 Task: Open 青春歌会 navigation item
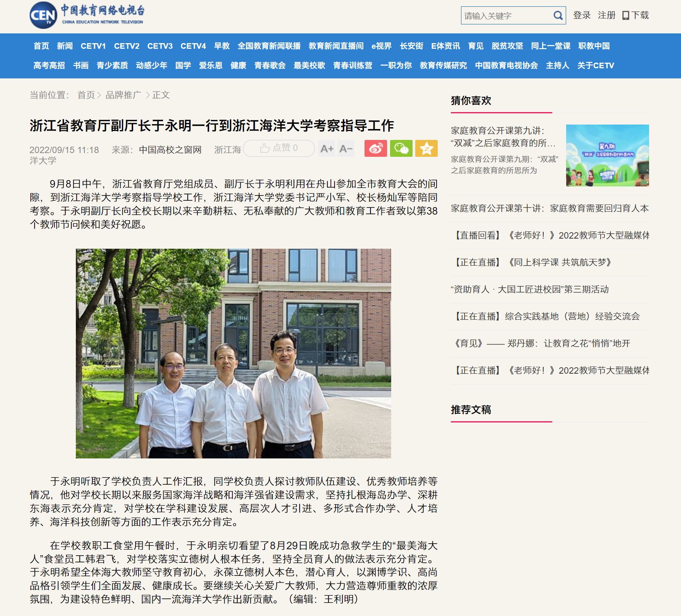pos(270,65)
